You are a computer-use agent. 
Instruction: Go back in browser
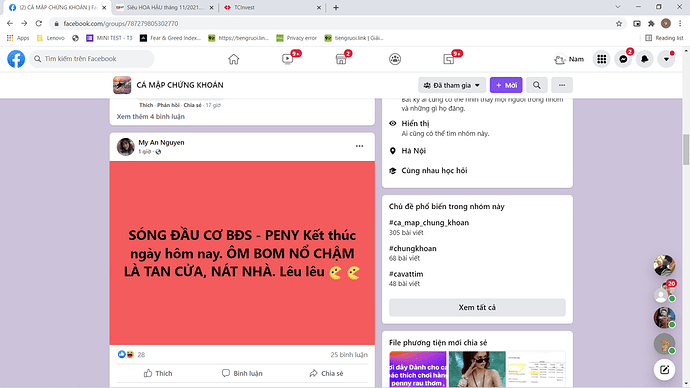coord(10,23)
